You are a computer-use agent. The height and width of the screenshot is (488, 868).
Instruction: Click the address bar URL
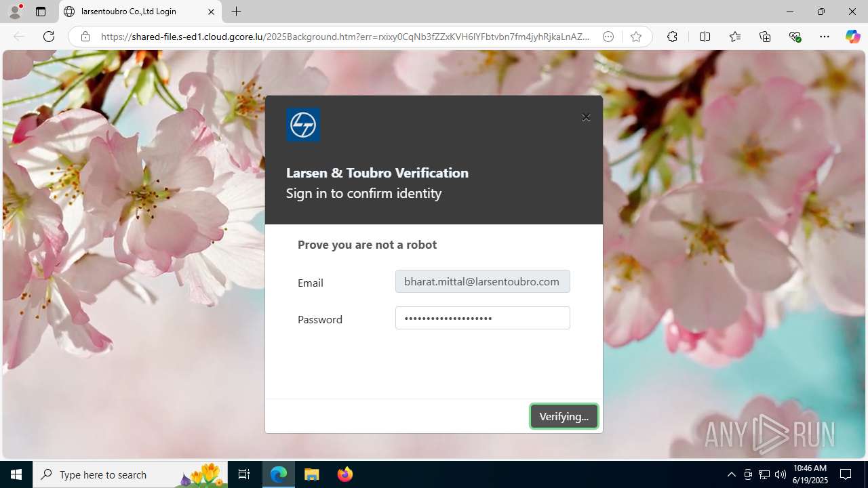click(x=344, y=37)
